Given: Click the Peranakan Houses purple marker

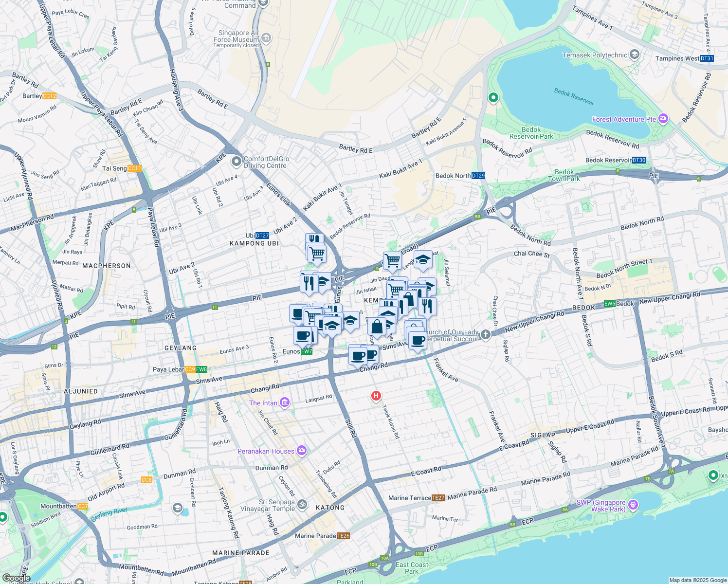Looking at the screenshot, I should tap(302, 451).
